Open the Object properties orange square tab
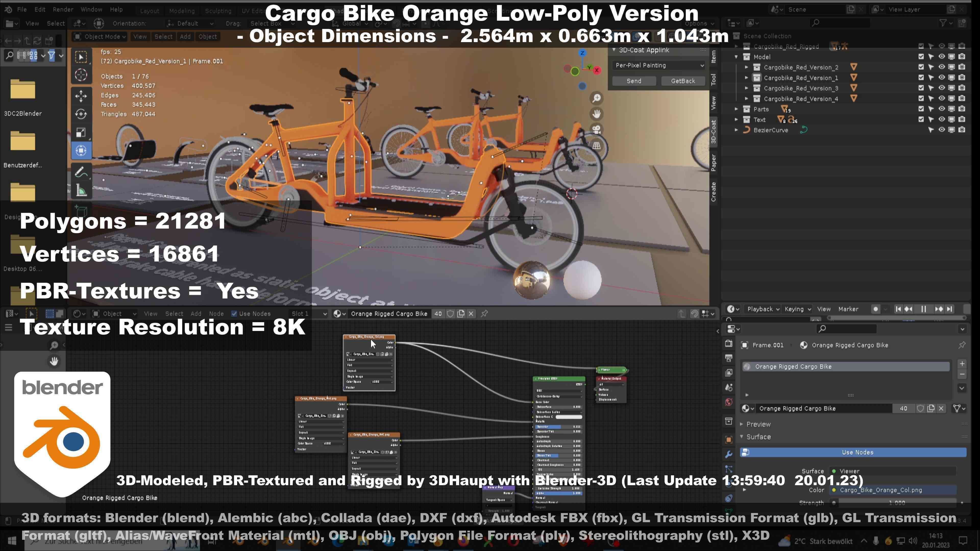Viewport: 980px width, 551px height. 729,440
